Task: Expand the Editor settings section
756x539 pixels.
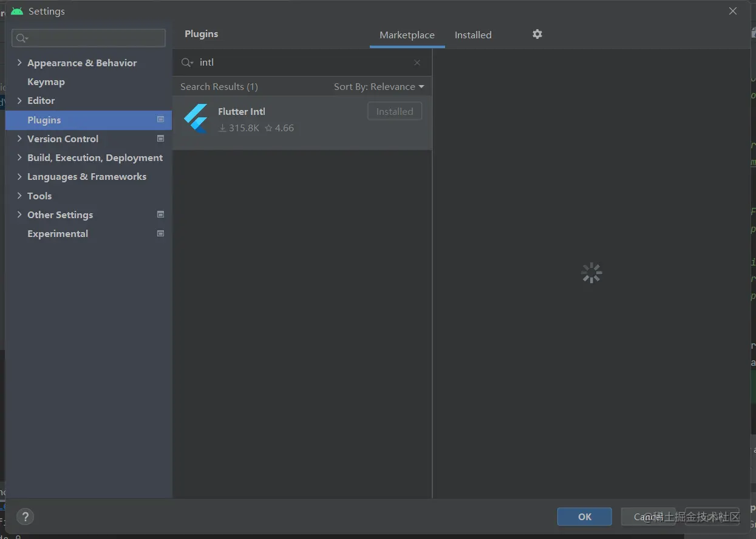Action: 19,100
